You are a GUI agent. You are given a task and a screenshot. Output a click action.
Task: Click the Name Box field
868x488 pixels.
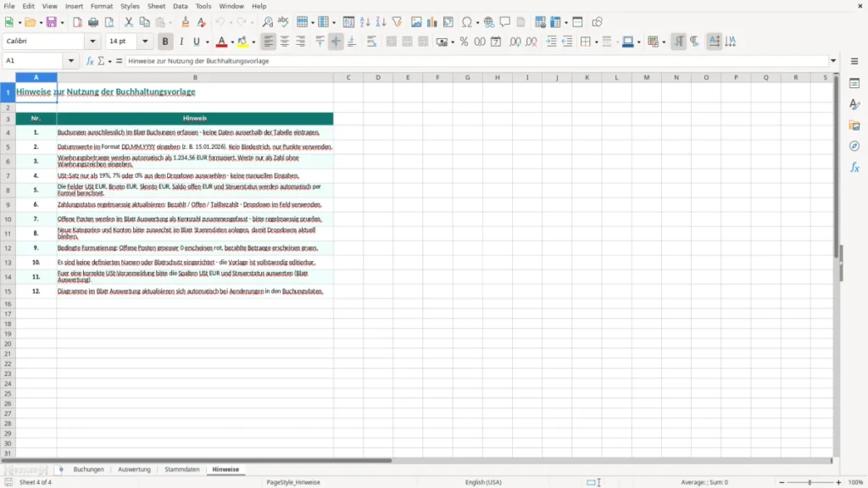[x=34, y=61]
